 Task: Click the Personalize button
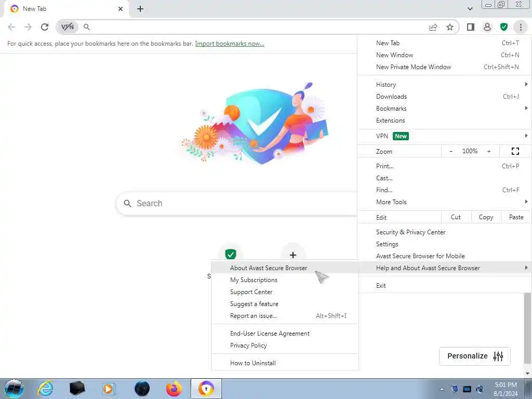[x=475, y=356]
